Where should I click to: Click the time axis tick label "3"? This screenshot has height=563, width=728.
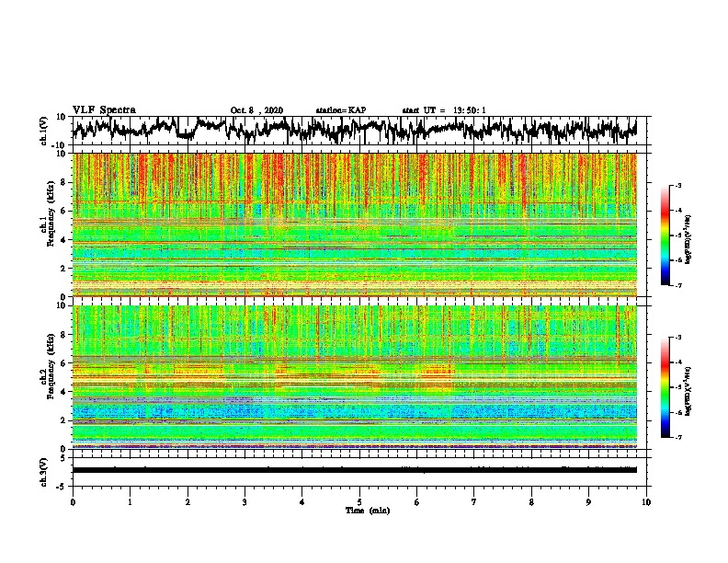tap(245, 502)
